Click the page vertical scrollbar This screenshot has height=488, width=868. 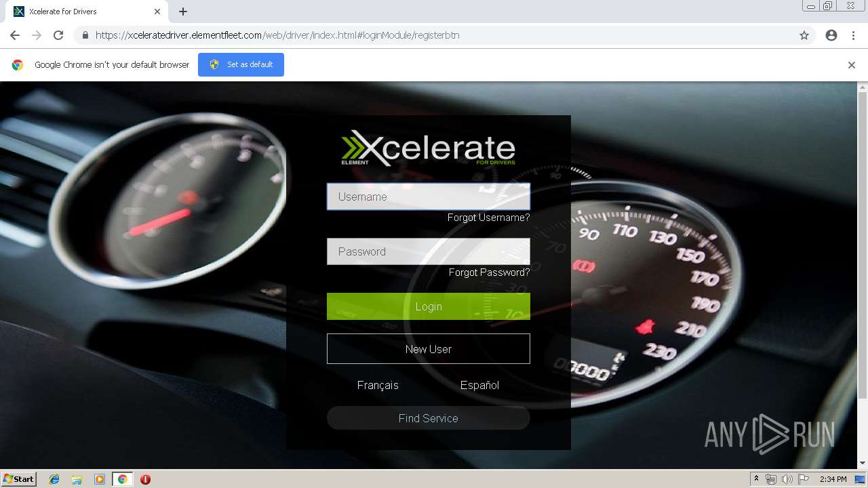point(863,245)
